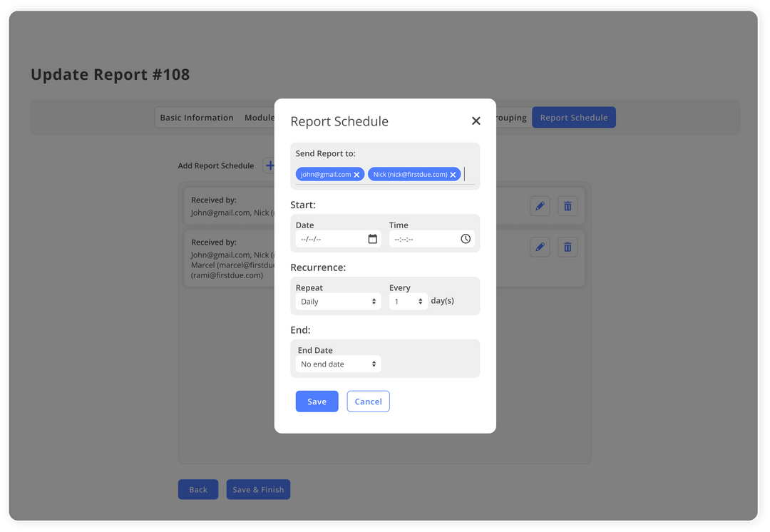Select the Report Schedule tab
This screenshot has width=770, height=532.
coord(573,117)
